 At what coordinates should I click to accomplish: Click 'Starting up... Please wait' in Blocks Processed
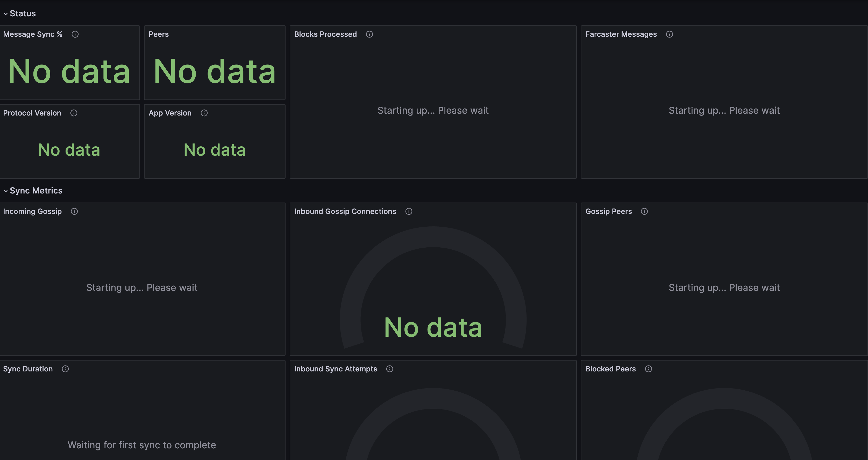[433, 110]
